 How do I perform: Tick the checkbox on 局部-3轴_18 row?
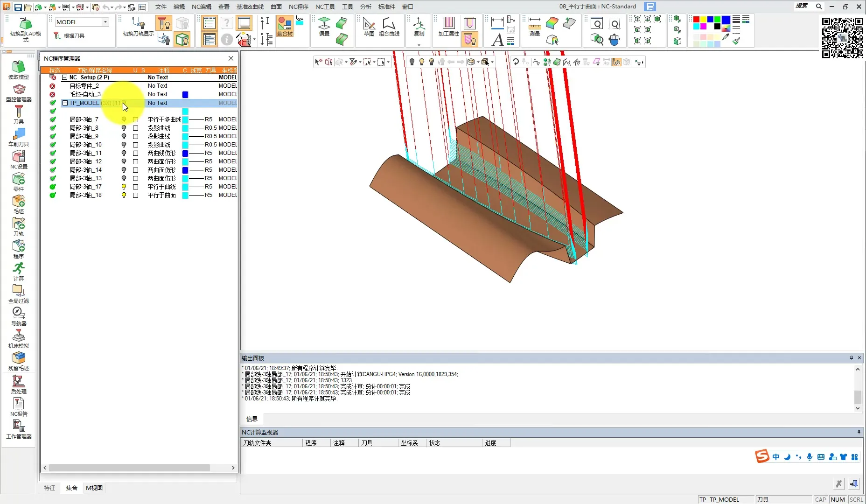click(x=135, y=195)
